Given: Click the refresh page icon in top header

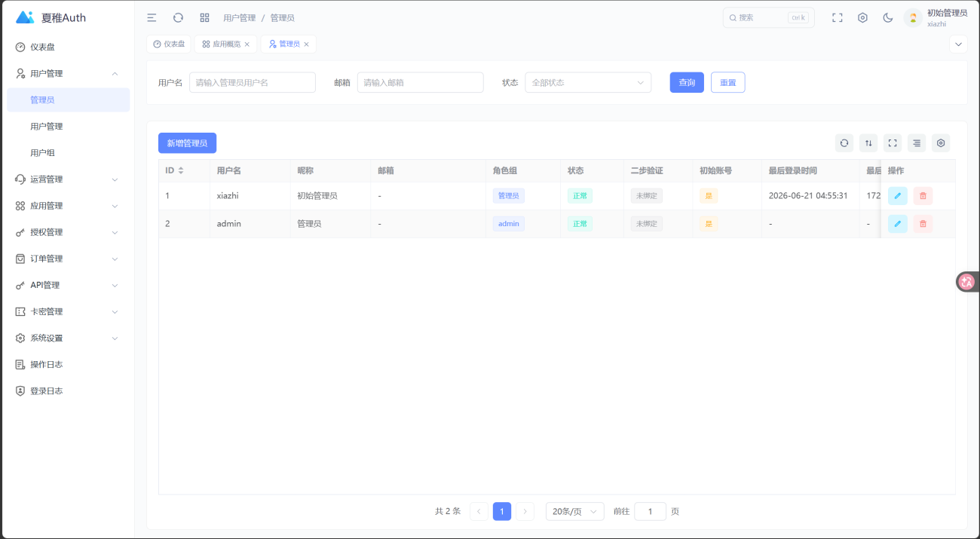Looking at the screenshot, I should 178,17.
